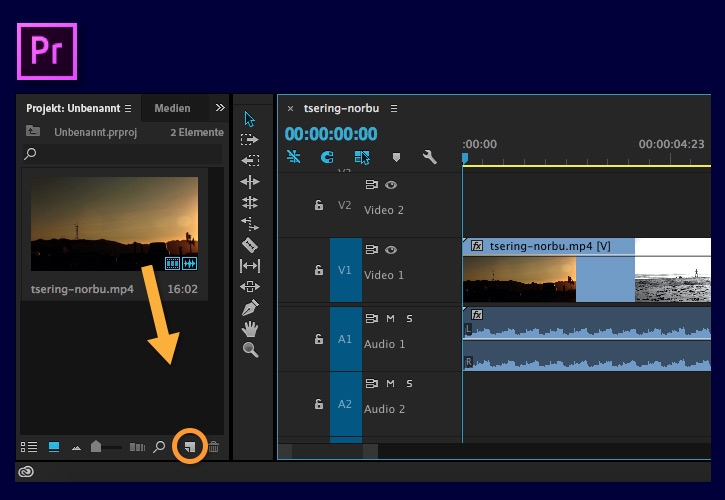Toggle lock on the A1 track
This screenshot has width=725, height=500.
pos(319,339)
